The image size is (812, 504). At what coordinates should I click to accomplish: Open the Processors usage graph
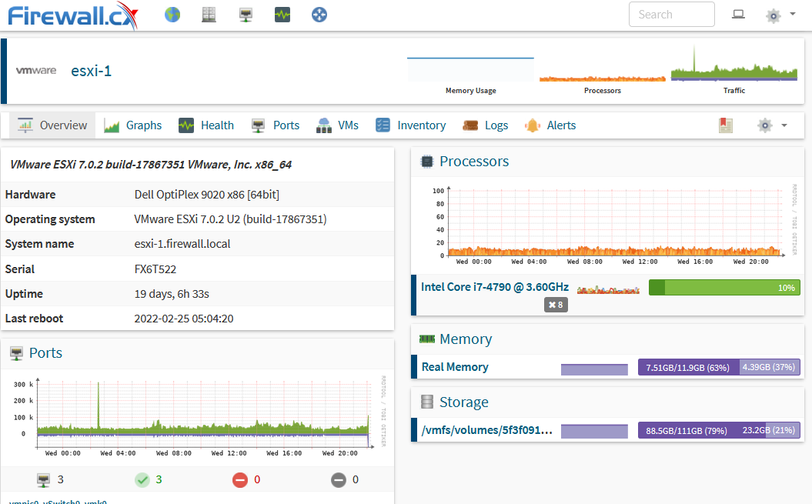click(610, 226)
